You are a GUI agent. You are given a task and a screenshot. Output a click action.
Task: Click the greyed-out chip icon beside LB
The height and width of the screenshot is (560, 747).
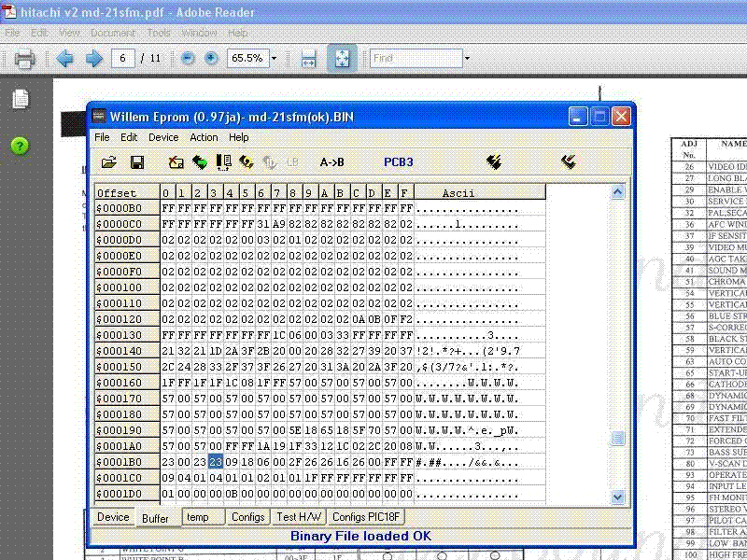click(x=270, y=162)
